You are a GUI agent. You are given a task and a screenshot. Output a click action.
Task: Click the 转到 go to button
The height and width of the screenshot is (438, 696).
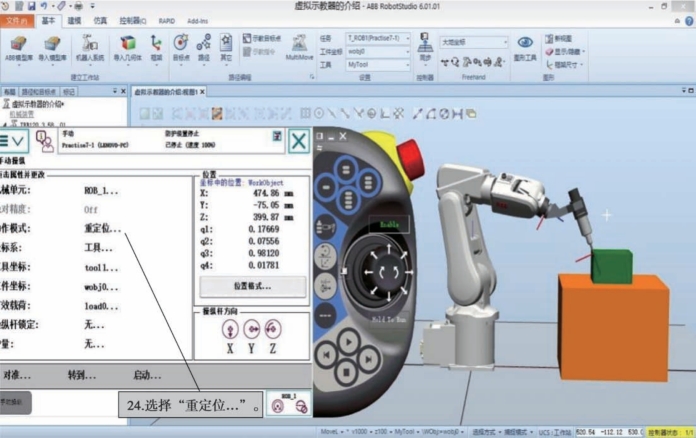click(x=82, y=375)
